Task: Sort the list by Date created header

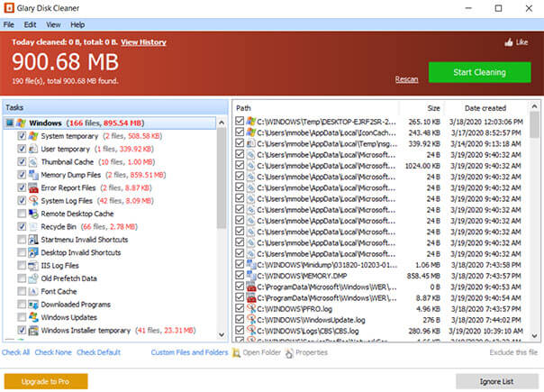Action: (485, 108)
